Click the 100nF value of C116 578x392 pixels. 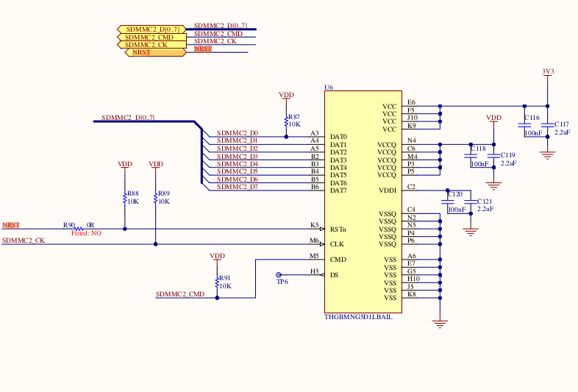tap(533, 133)
